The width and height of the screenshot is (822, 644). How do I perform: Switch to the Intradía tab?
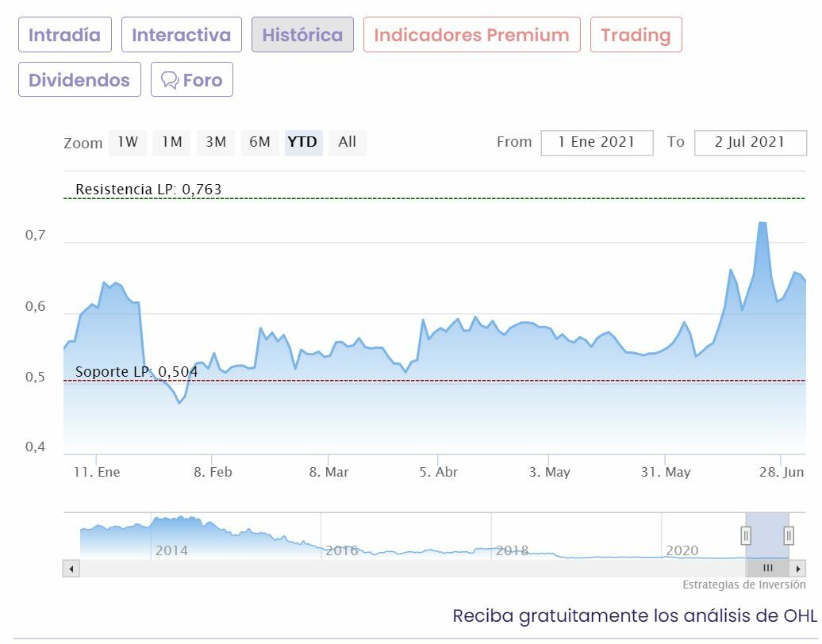[x=65, y=35]
